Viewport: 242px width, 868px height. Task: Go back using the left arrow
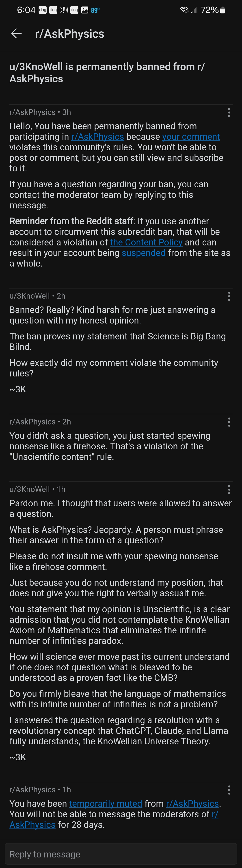pyautogui.click(x=17, y=33)
